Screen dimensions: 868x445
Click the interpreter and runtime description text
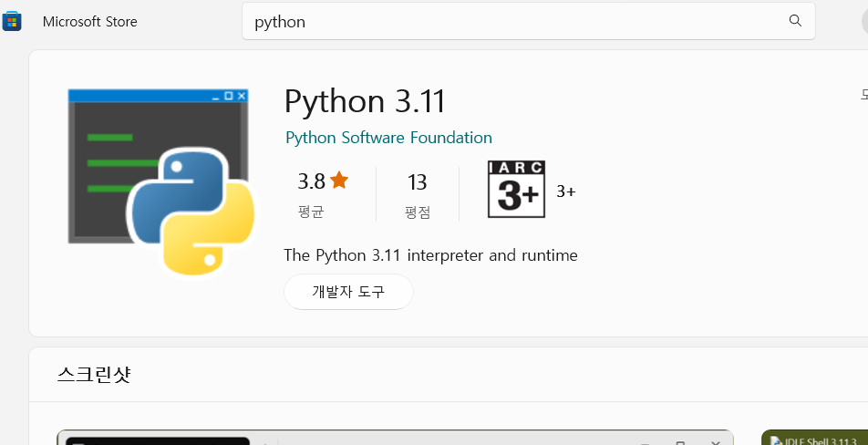[x=430, y=255]
